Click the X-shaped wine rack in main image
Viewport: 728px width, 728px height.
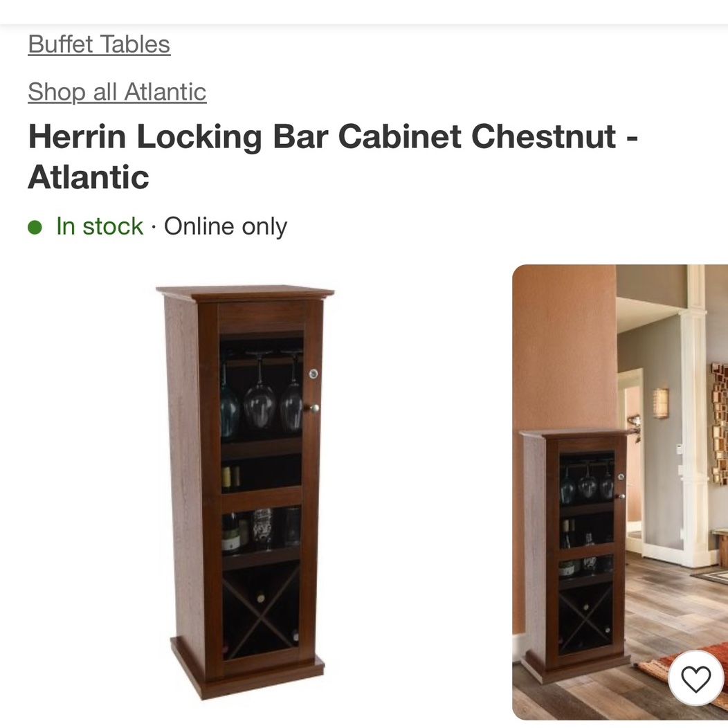260,609
